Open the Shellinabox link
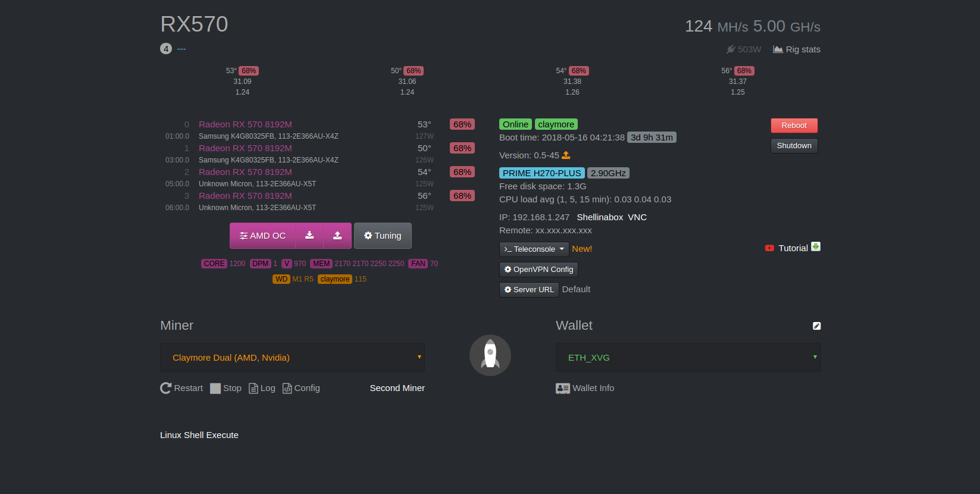Image resolution: width=980 pixels, height=494 pixels. click(600, 217)
